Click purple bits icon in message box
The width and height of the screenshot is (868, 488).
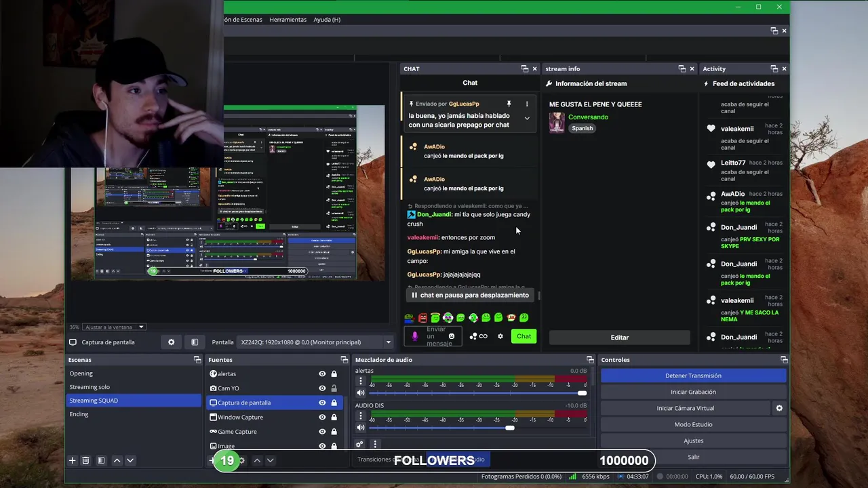[x=415, y=336]
